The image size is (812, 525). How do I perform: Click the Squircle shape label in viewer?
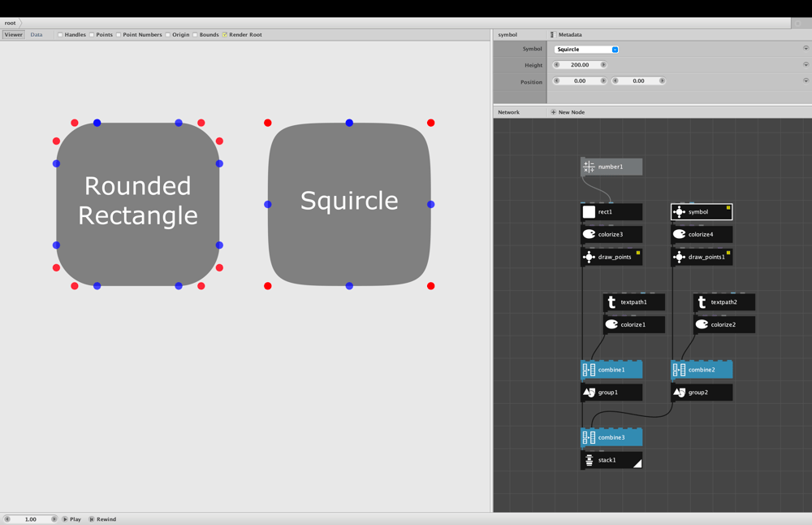(x=349, y=201)
